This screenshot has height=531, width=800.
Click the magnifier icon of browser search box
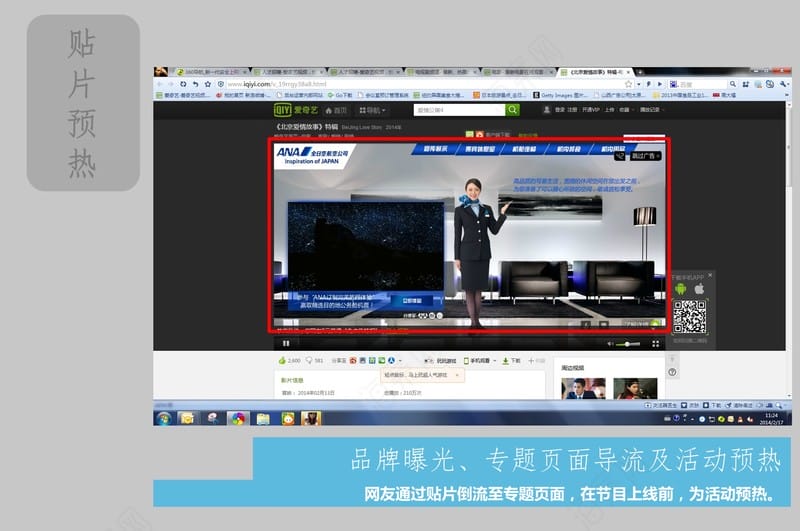pos(733,84)
